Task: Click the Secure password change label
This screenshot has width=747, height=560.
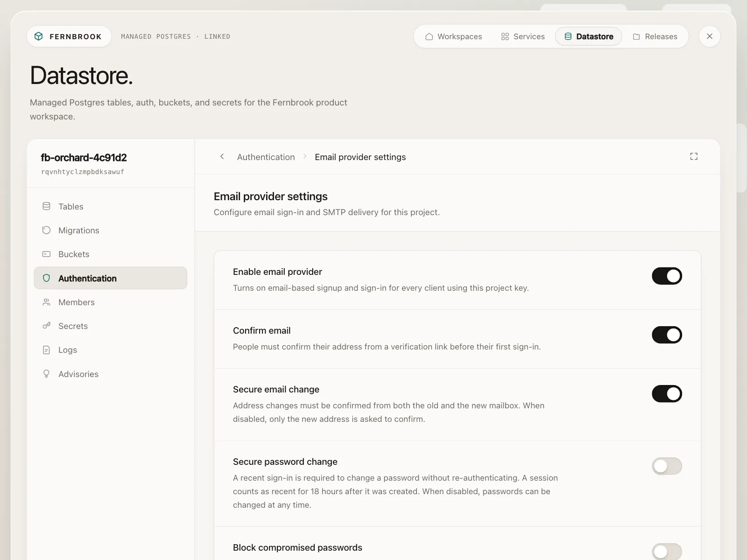Action: [x=285, y=462]
